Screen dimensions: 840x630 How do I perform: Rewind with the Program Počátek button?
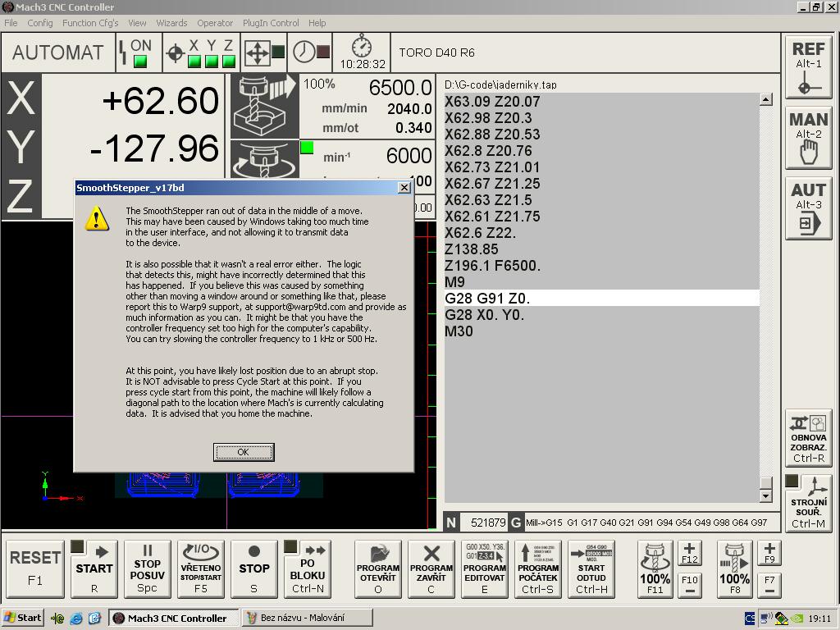(x=538, y=568)
